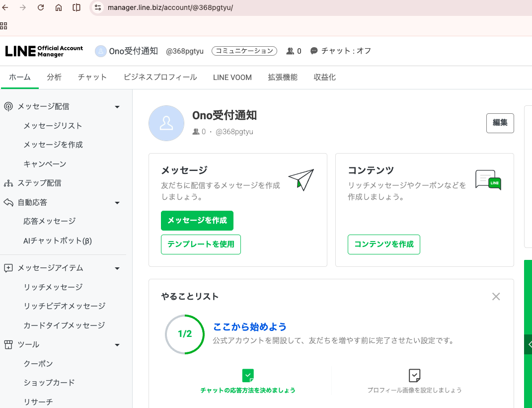Click the 自動応答 reply arrow icon
Image resolution: width=532 pixels, height=408 pixels.
8,202
